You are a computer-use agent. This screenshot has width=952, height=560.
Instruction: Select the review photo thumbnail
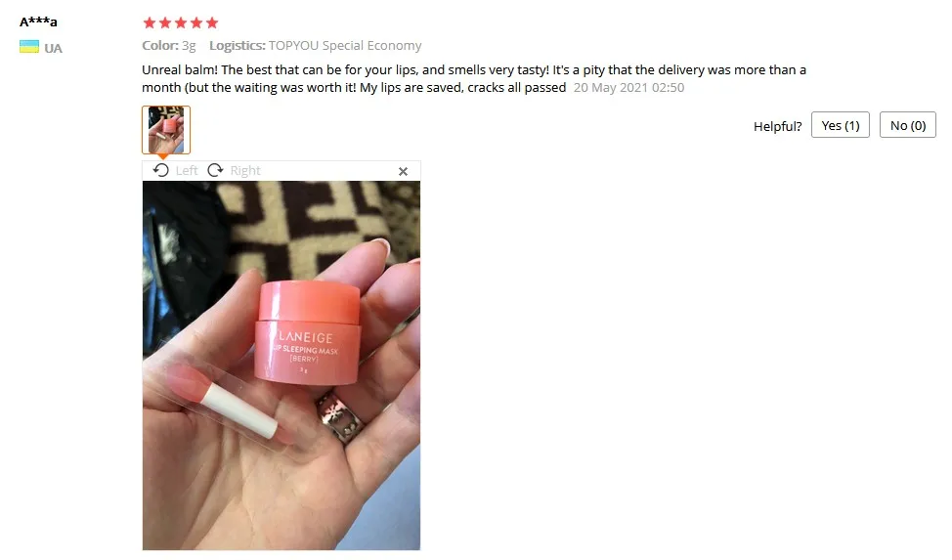coord(166,130)
